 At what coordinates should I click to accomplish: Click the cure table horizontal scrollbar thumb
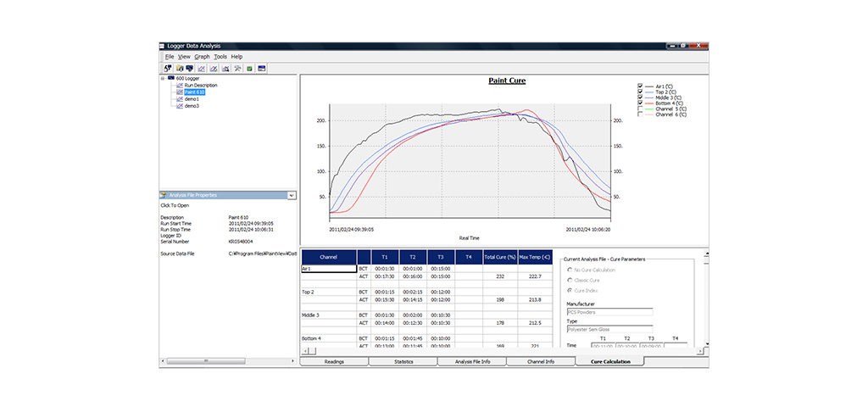click(312, 351)
